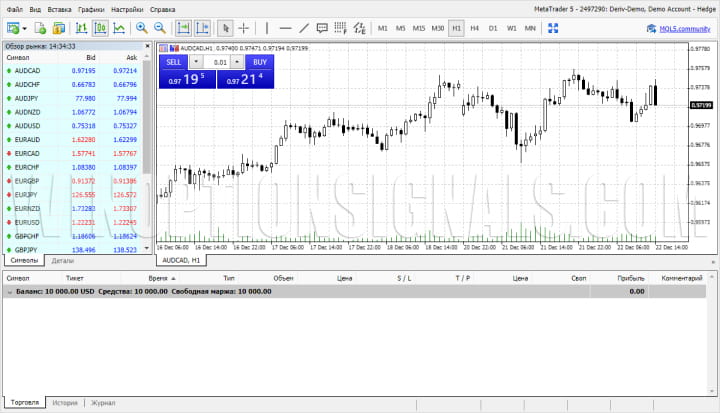This screenshot has width=720, height=413.
Task: Select the Fibonacci grid tool
Action: (340, 28)
